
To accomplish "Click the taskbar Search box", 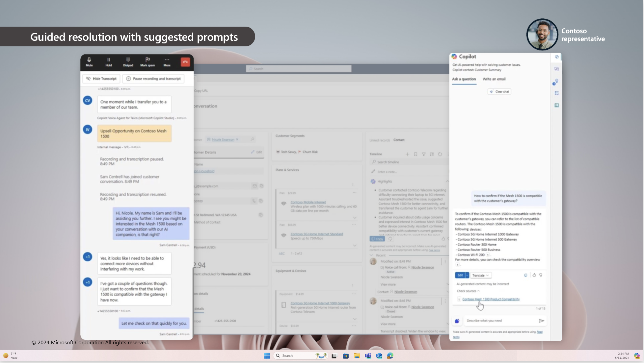I will [300, 356].
